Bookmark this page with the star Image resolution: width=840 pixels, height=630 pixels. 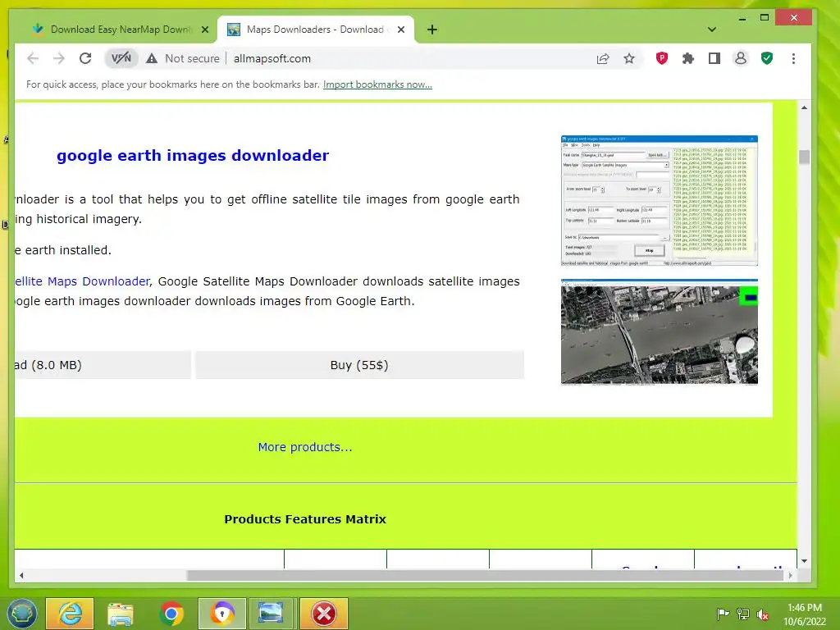pos(629,58)
